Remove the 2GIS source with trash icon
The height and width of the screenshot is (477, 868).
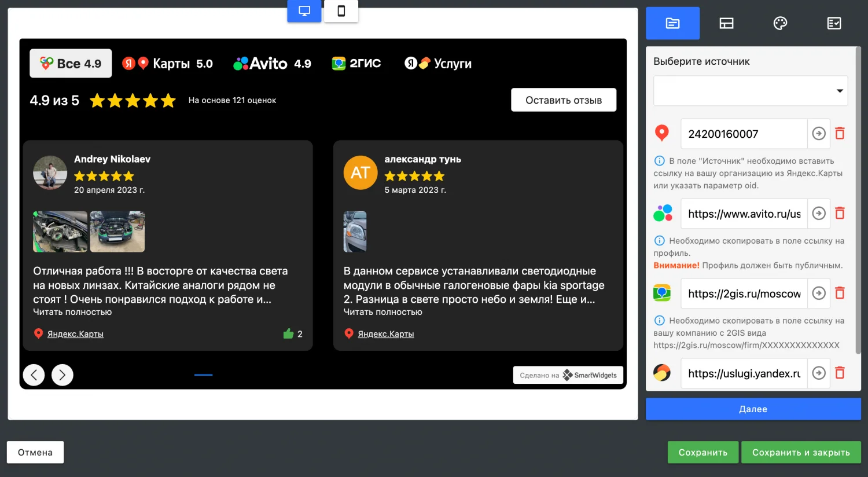click(840, 293)
